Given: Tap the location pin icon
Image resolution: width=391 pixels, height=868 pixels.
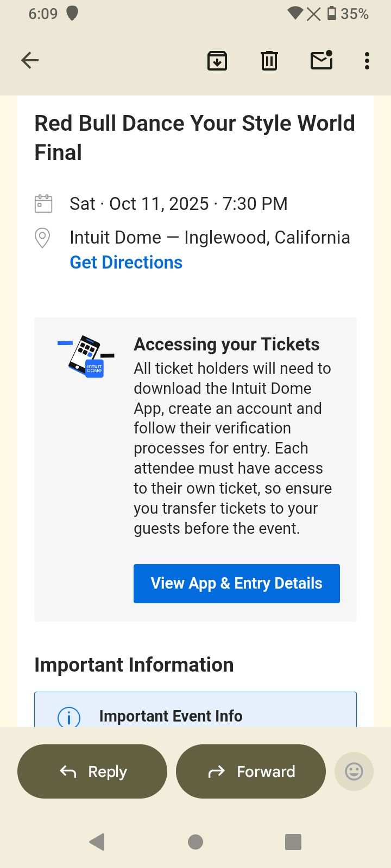Looking at the screenshot, I should click(43, 238).
